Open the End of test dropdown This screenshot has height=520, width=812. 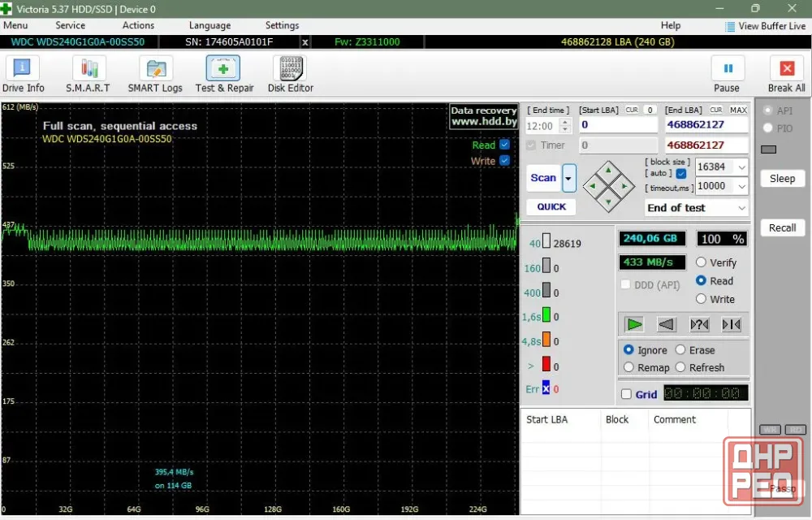(x=697, y=208)
